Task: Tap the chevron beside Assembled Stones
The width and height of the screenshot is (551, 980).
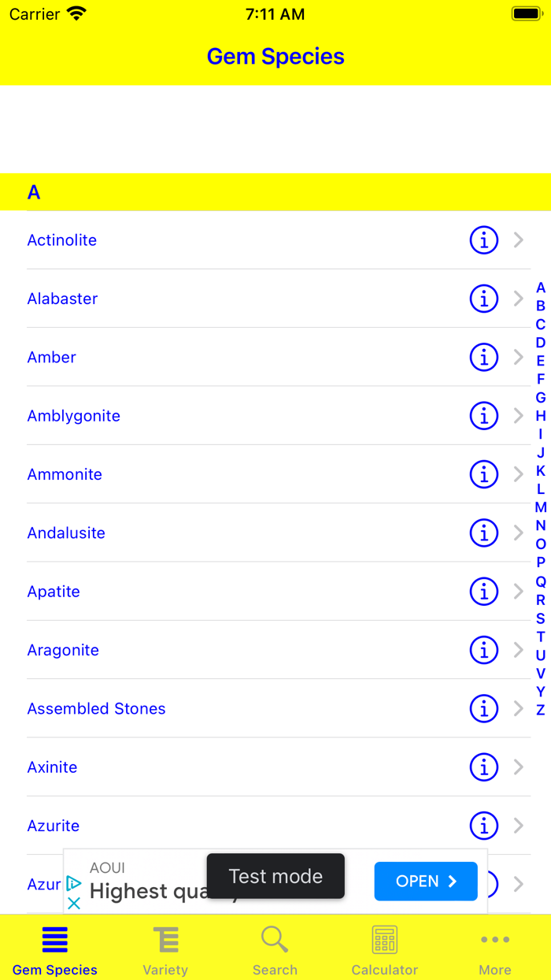Action: click(517, 708)
